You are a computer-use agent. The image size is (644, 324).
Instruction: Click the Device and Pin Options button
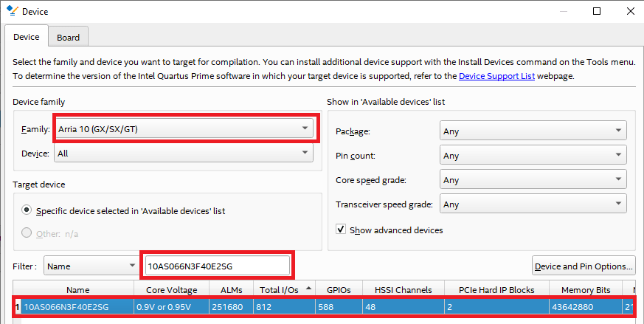pos(584,266)
